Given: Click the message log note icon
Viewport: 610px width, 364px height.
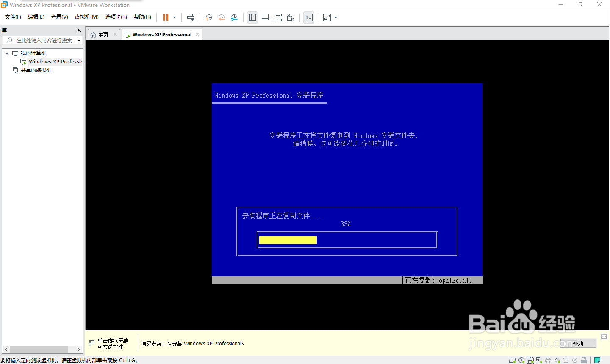Looking at the screenshot, I should click(x=597, y=361).
